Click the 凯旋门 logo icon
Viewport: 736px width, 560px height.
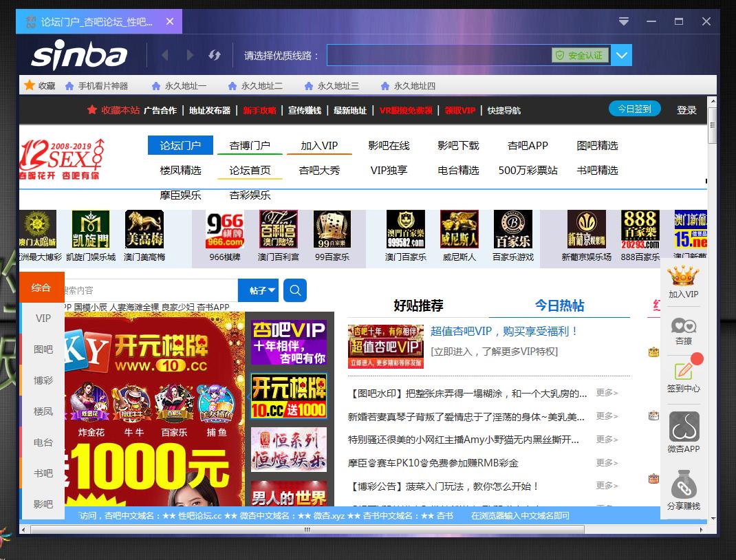click(x=91, y=229)
